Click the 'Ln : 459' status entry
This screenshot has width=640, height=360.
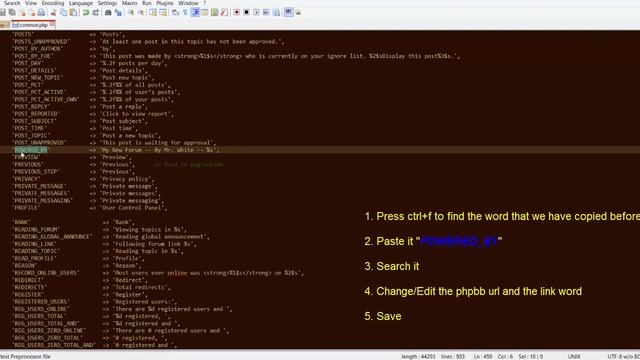click(x=483, y=356)
